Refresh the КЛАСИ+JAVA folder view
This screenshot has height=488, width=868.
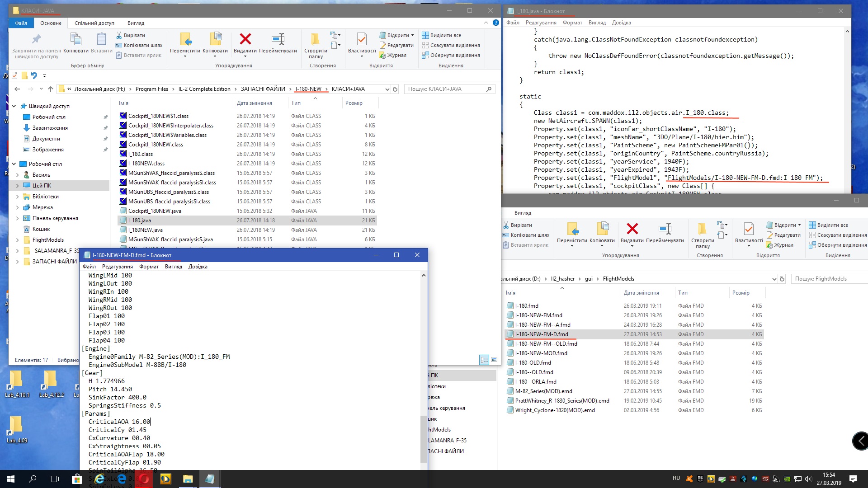pos(395,89)
